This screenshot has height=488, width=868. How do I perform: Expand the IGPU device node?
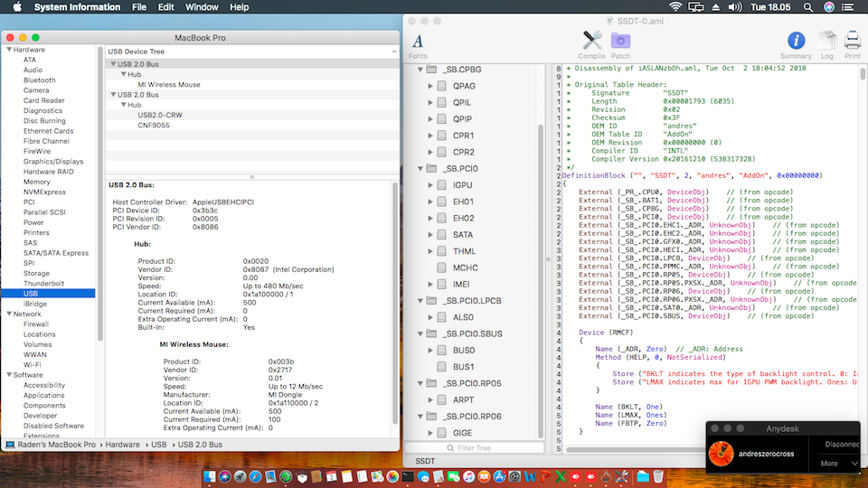(x=430, y=184)
